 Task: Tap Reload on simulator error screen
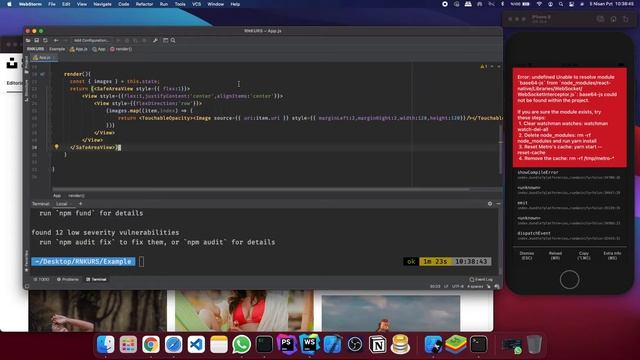click(555, 256)
